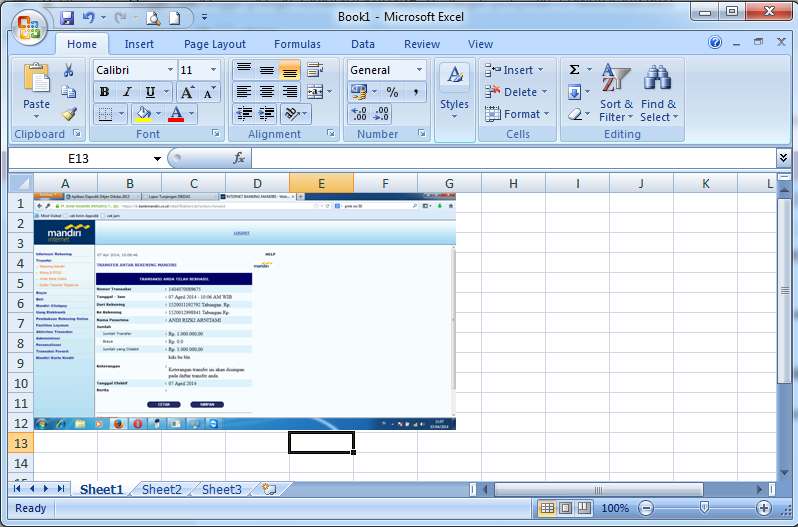Undo the last action

[x=89, y=18]
